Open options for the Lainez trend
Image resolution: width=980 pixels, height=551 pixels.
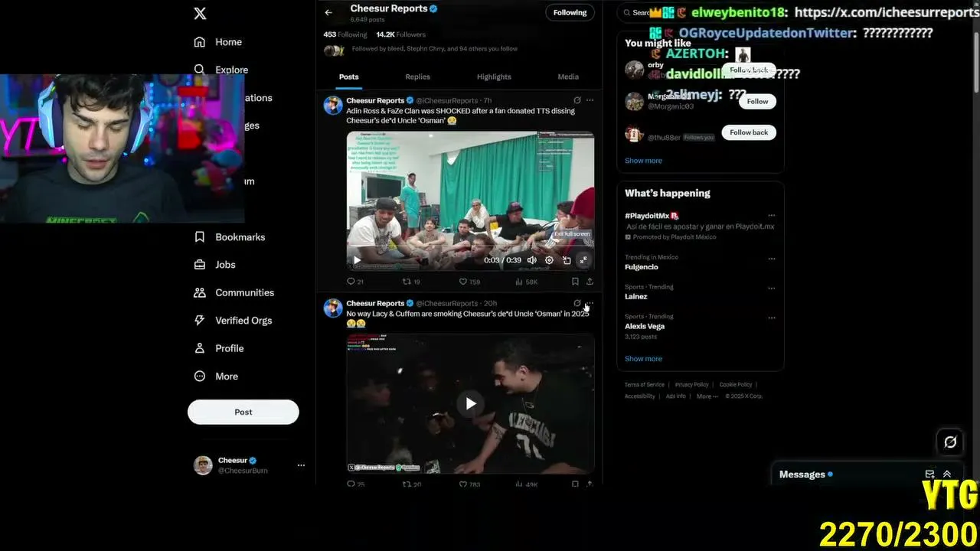[x=771, y=288]
